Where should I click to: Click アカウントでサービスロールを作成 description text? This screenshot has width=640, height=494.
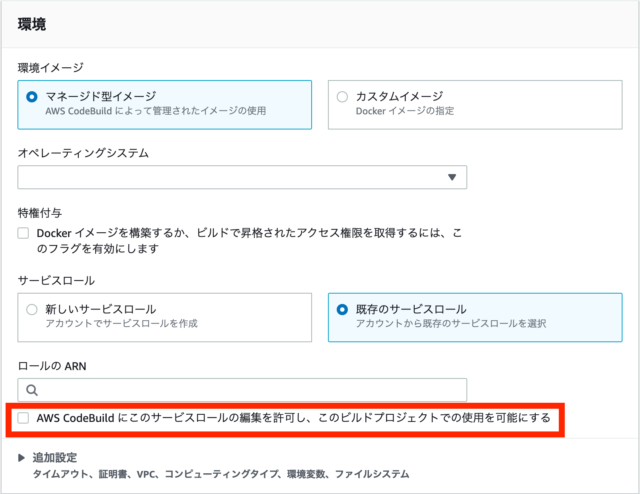click(121, 323)
